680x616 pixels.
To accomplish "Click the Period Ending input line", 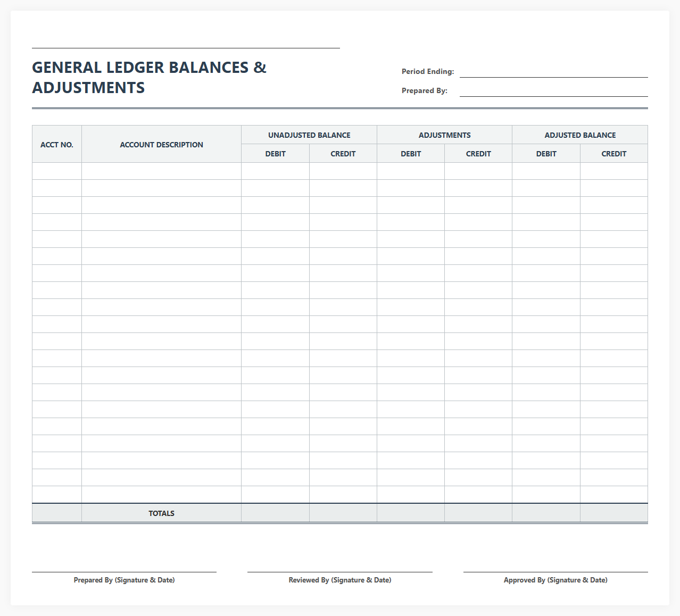I will (553, 71).
